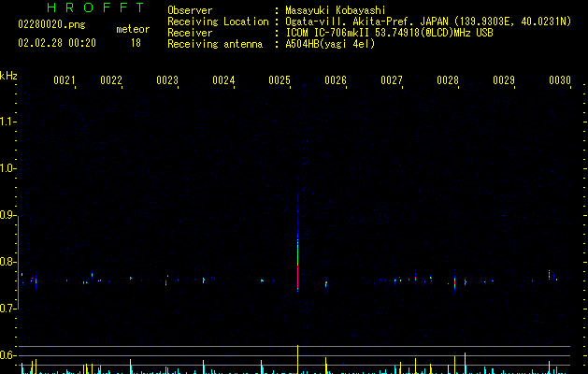
Task: Click the Receiving antenna label
Action: click(x=215, y=44)
